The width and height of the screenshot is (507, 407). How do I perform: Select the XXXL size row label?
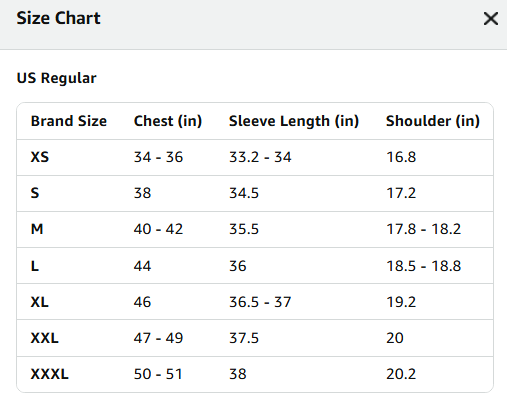(x=50, y=374)
